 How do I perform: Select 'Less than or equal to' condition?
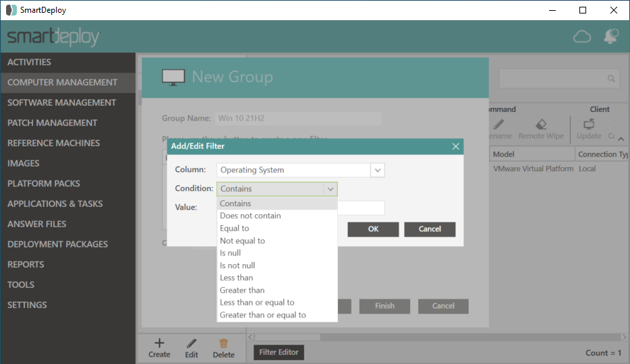click(x=277, y=303)
